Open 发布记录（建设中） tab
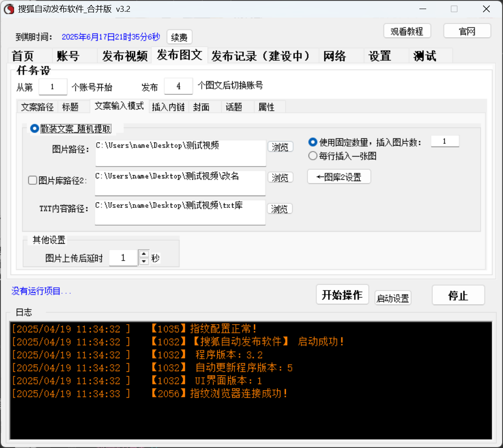 (263, 56)
